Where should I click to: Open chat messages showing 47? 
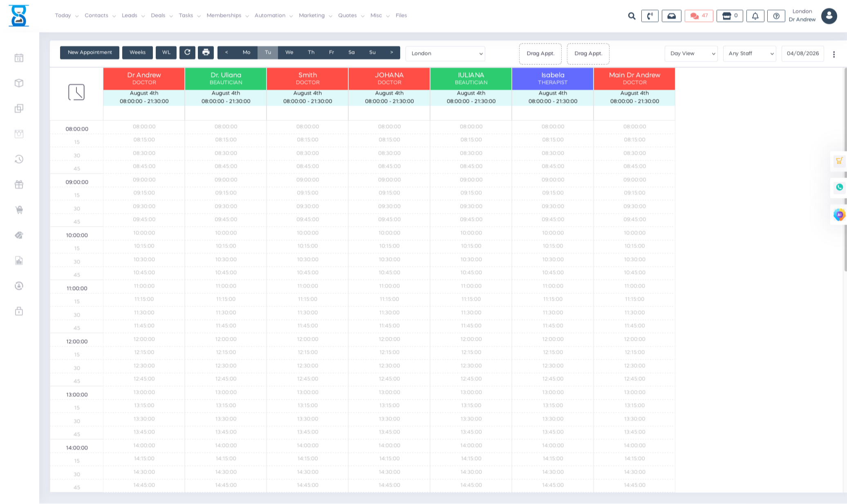click(x=699, y=16)
